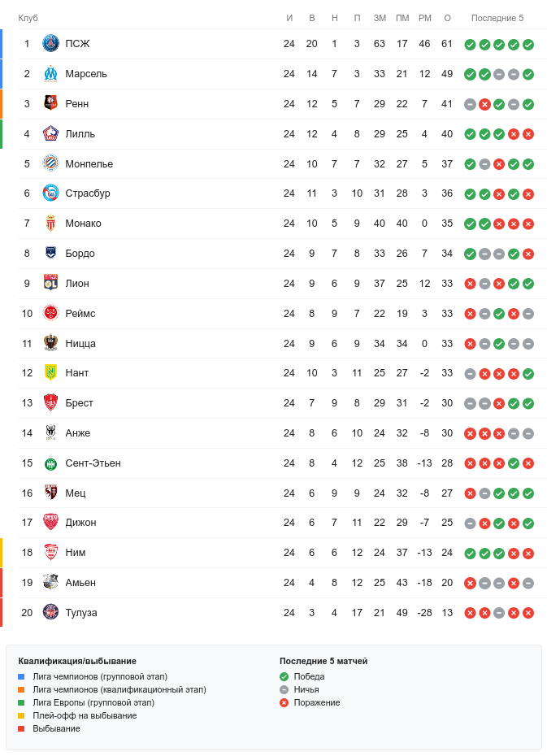547x756 pixels.
Task: Click the Toulouse club logo
Action: tap(51, 613)
